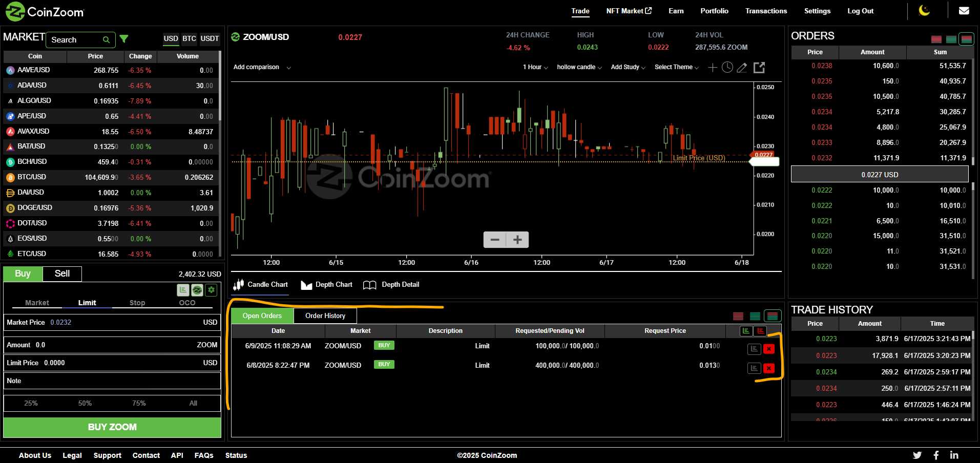The width and height of the screenshot is (980, 463).
Task: Open Support footer link
Action: [108, 455]
